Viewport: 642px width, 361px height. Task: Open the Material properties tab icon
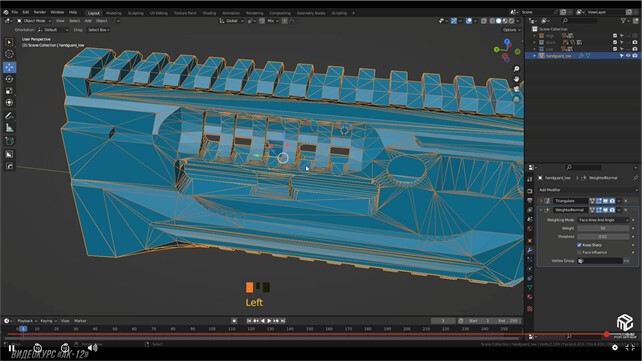[530, 297]
